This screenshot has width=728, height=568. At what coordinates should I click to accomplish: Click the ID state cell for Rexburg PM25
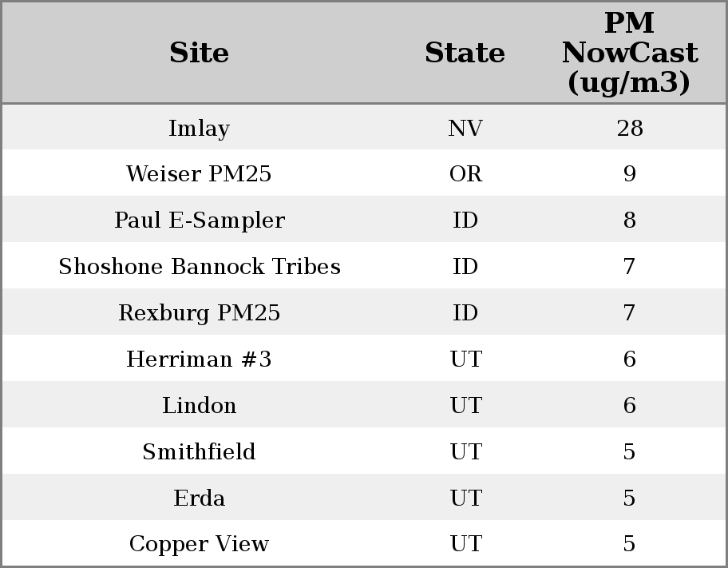coord(465,313)
